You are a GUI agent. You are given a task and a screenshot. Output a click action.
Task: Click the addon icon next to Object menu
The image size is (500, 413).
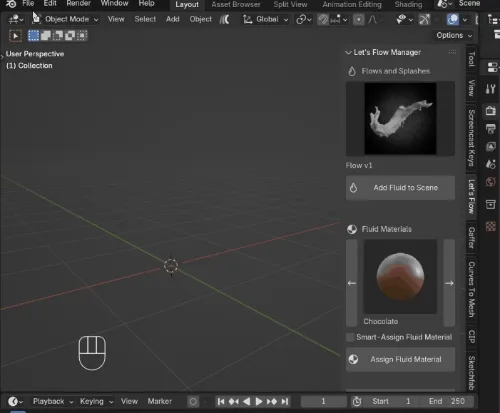[224, 20]
